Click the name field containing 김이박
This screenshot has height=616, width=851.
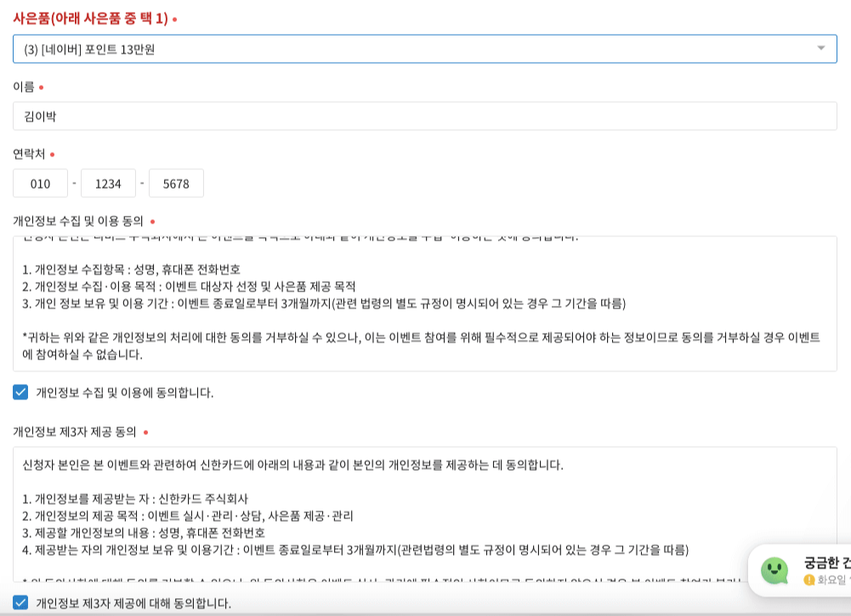(x=425, y=116)
